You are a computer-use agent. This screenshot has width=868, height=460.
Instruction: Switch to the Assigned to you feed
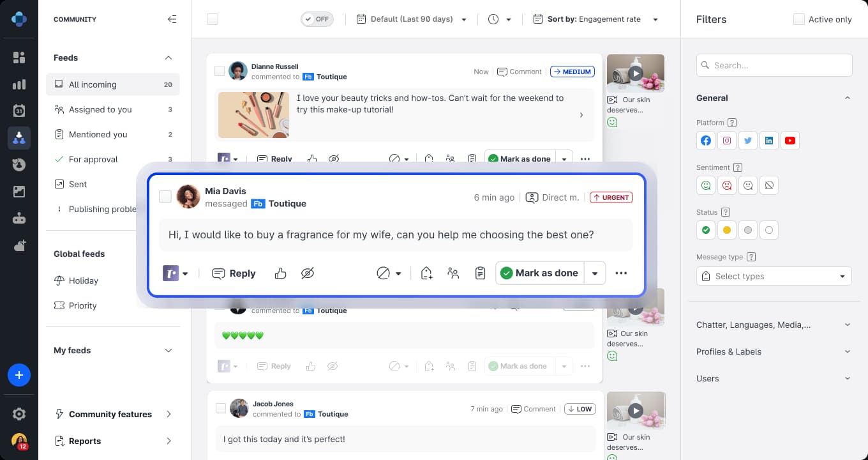tap(100, 109)
